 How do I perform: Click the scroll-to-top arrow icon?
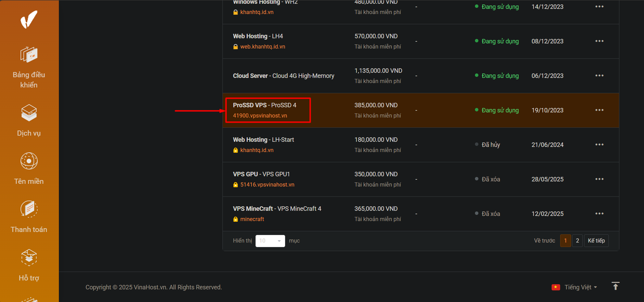click(x=615, y=286)
